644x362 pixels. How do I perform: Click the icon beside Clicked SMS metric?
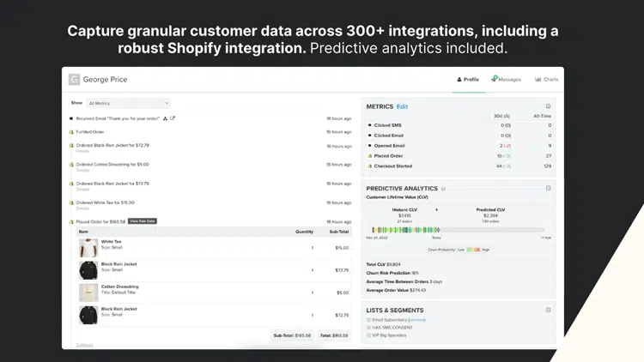pyautogui.click(x=369, y=125)
